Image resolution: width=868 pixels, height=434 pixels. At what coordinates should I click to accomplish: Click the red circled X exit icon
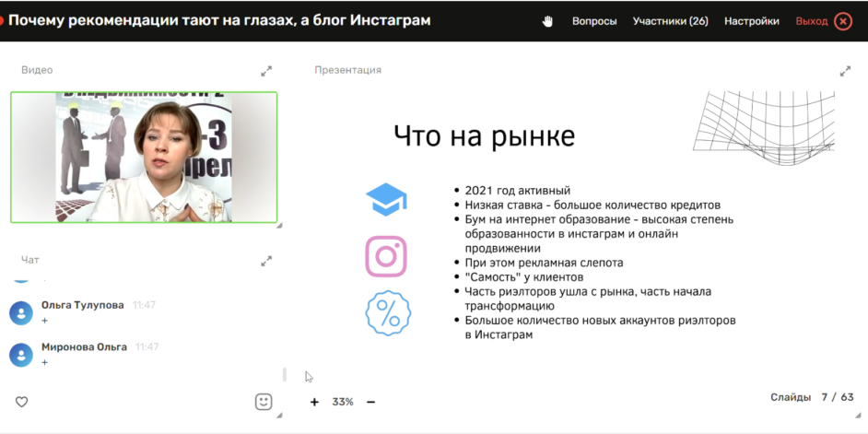[843, 21]
